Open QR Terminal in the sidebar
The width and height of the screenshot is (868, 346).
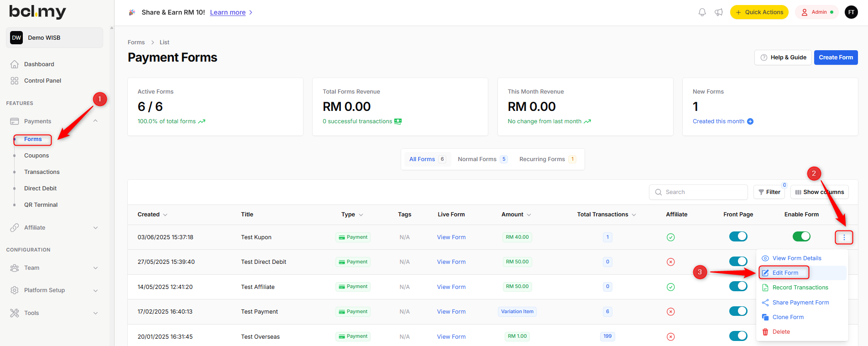[41, 205]
